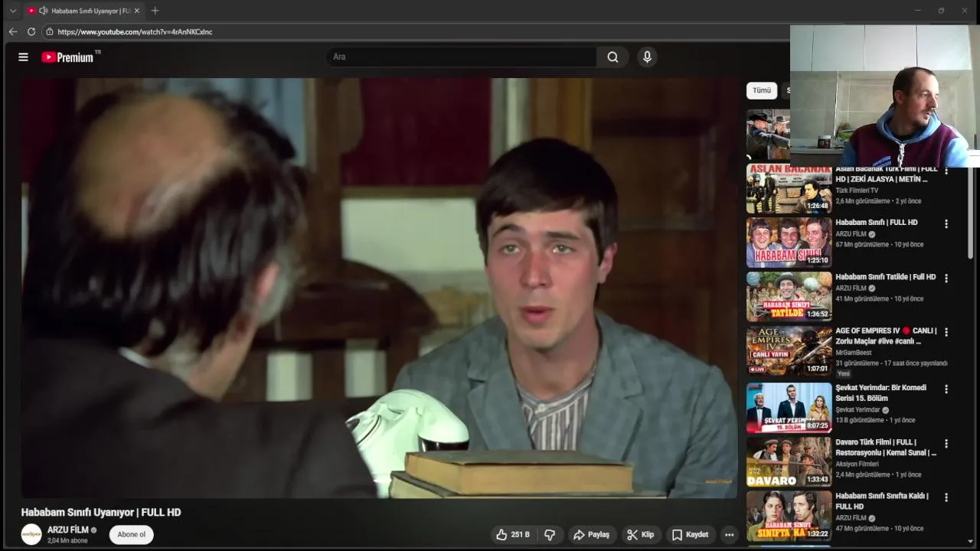Image resolution: width=980 pixels, height=551 pixels.
Task: Click the video title Hababam Sınıfı Uyanıyor
Action: pos(101,513)
